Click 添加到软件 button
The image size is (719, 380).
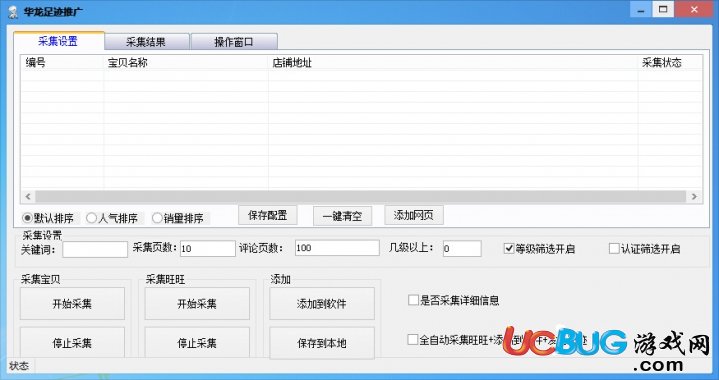tap(322, 303)
